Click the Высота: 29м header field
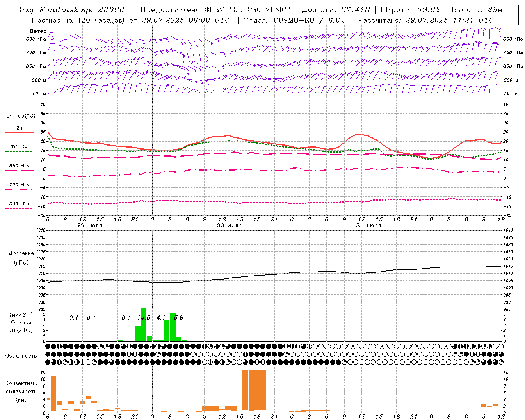The image size is (525, 420). click(x=477, y=10)
